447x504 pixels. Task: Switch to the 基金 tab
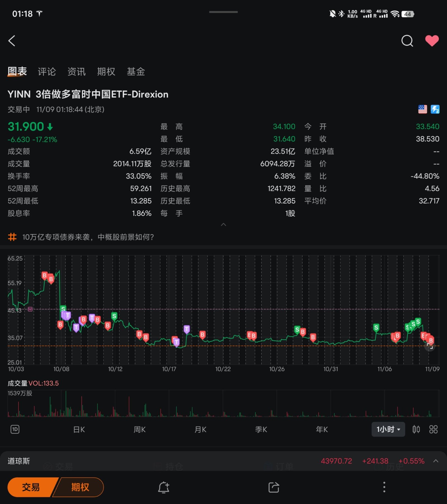point(136,72)
